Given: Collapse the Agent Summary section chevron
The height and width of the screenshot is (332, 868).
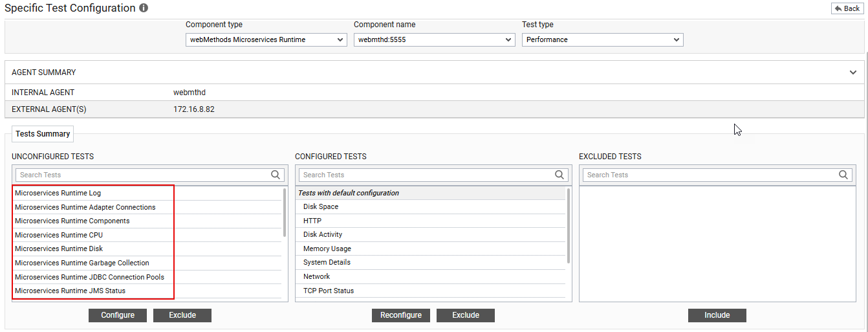Looking at the screenshot, I should click(x=852, y=72).
